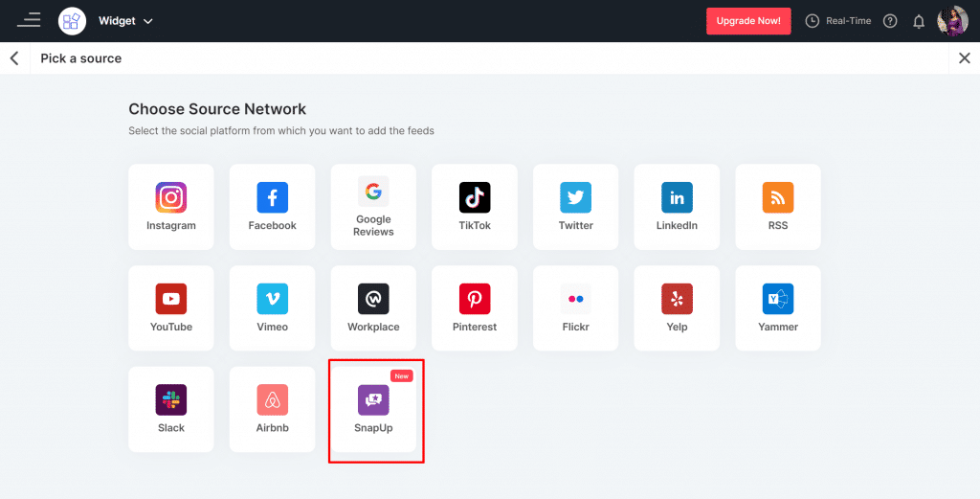This screenshot has height=499, width=980.
Task: Select the new SnapUp source
Action: click(x=373, y=409)
